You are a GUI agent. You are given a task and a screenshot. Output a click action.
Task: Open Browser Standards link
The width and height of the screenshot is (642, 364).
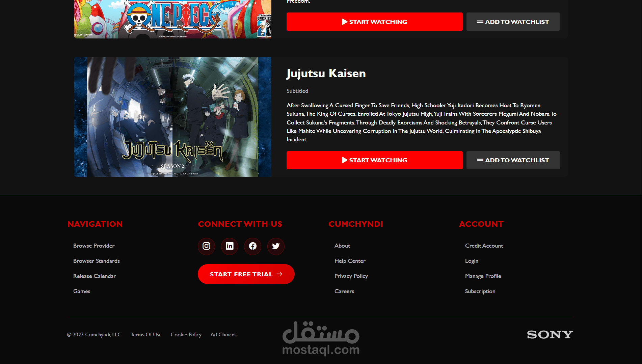pyautogui.click(x=97, y=261)
